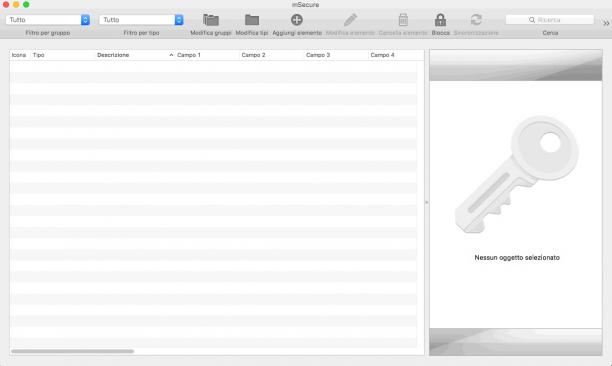Click into the Ricerca search field
The width and height of the screenshot is (612, 366).
click(550, 20)
